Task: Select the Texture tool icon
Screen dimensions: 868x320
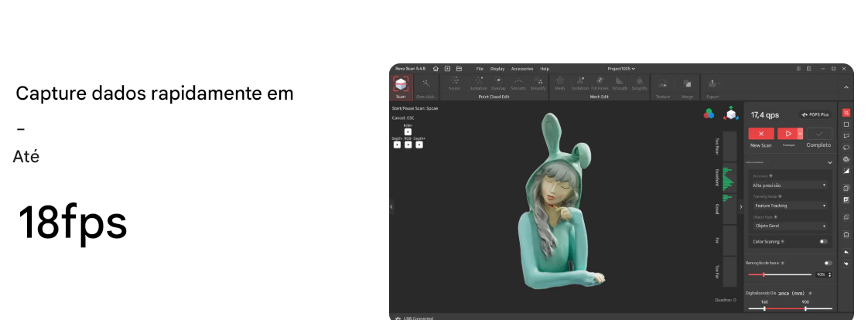Action: (663, 83)
